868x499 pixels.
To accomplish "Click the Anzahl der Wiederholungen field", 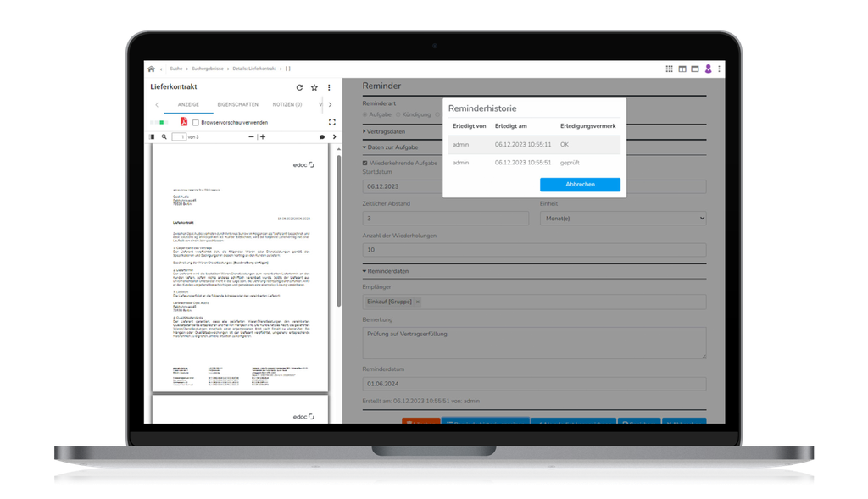I will point(534,250).
